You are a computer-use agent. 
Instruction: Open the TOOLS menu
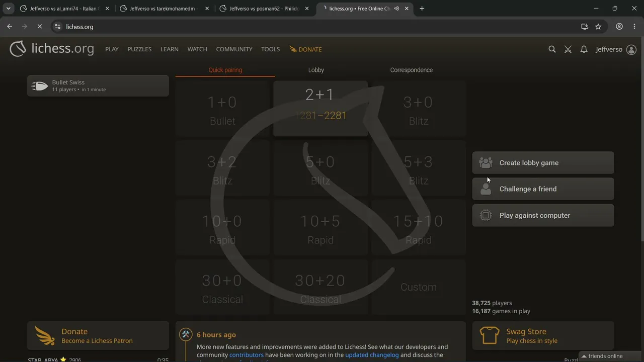coord(270,49)
